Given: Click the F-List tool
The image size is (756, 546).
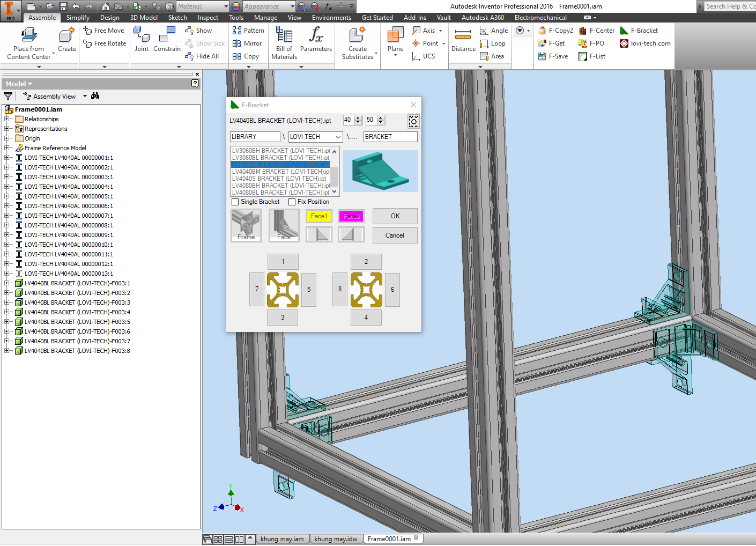Looking at the screenshot, I should (x=592, y=56).
